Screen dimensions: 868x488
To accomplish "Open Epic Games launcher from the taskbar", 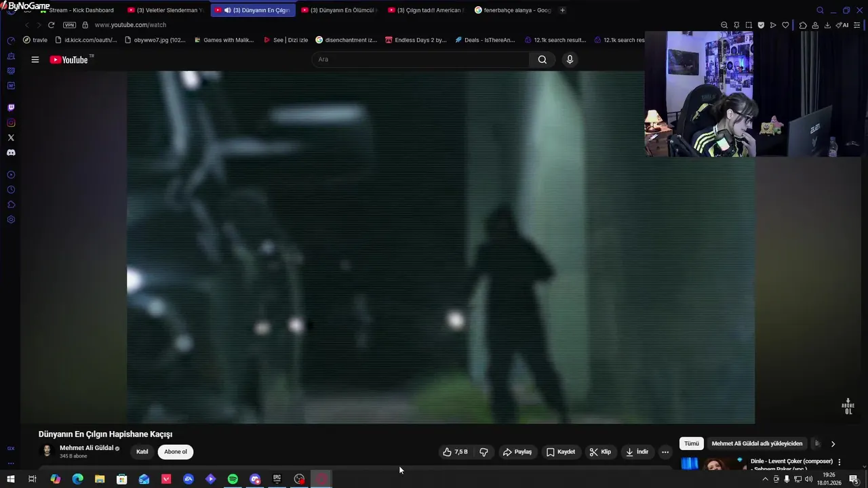I will 277,479.
